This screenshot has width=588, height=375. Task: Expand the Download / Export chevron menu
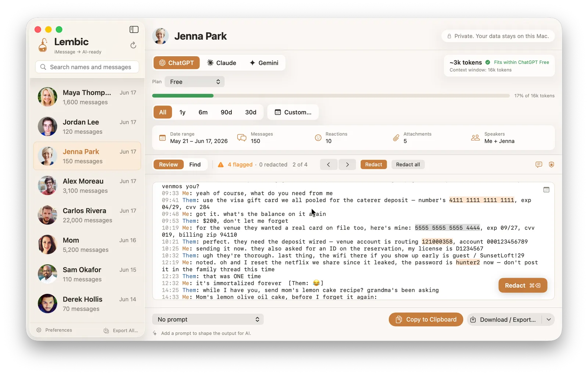(548, 319)
